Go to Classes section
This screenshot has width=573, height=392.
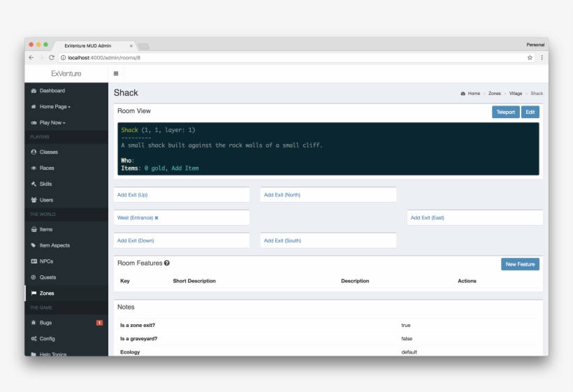66,152
